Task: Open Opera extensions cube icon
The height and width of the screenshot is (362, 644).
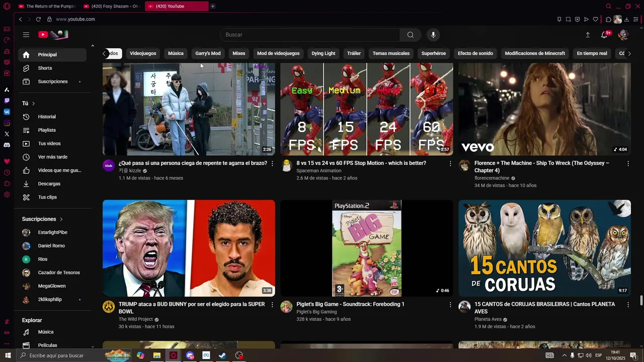Action: pyautogui.click(x=608, y=19)
